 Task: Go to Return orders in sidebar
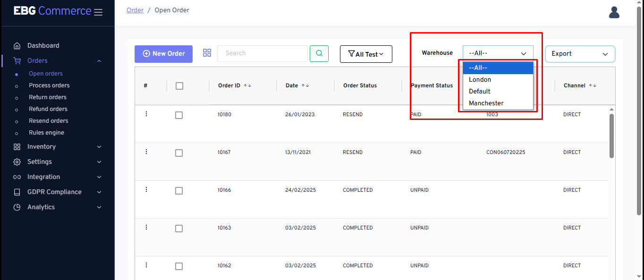point(48,97)
